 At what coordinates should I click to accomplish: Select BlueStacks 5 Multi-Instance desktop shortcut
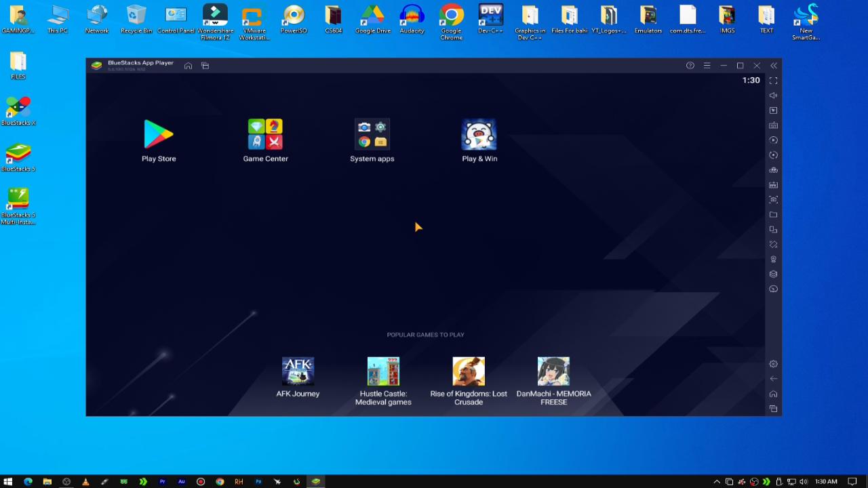[x=18, y=207]
